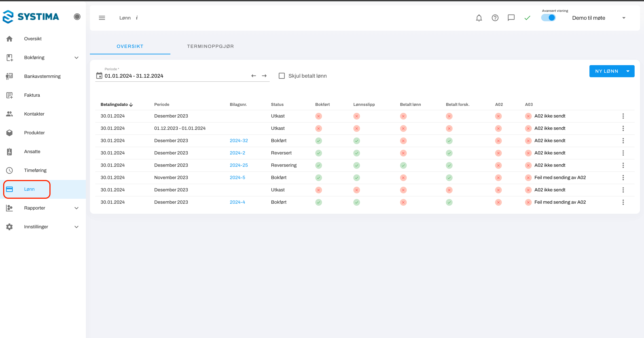Image resolution: width=644 pixels, height=338 pixels.
Task: Open three-dot menu for bilag 2024-32 row
Action: pos(623,141)
